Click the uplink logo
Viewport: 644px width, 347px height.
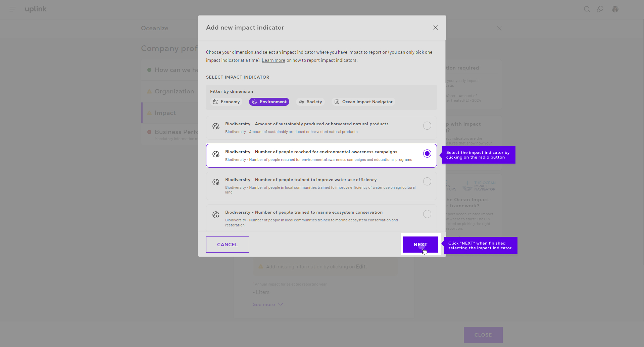coord(36,9)
